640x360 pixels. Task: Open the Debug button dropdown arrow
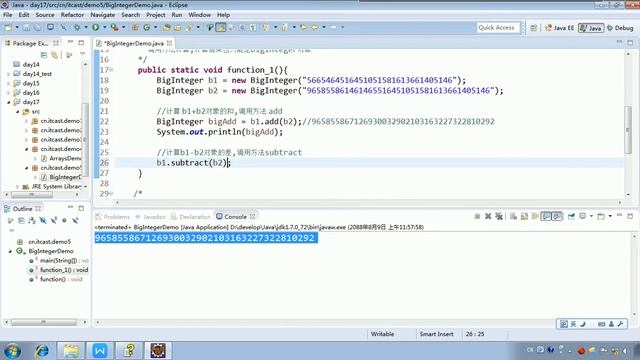coord(86,27)
